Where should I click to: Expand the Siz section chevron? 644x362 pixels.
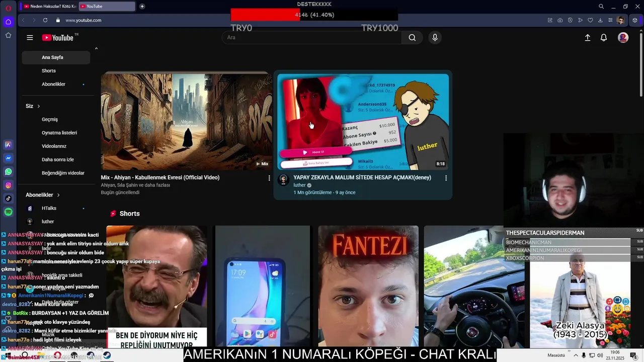(38, 106)
